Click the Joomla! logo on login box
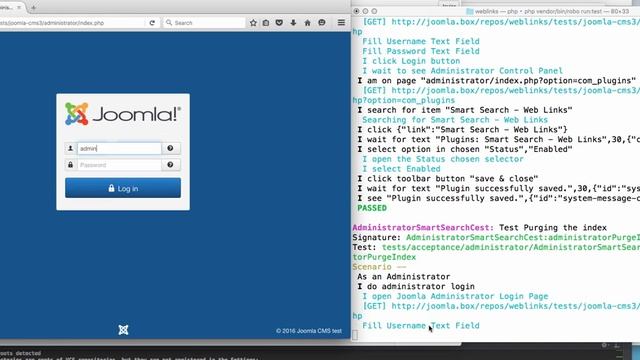Viewport: 640px width, 360px height. point(123,114)
